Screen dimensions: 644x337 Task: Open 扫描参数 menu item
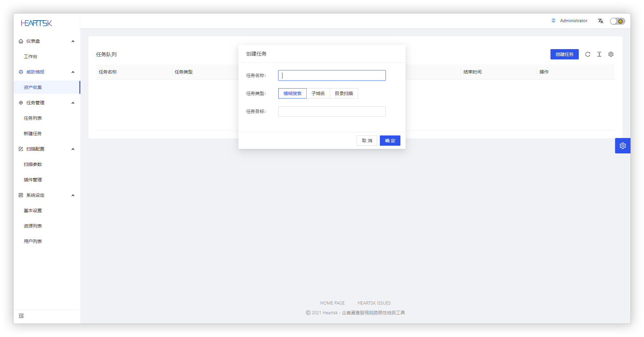tap(47, 164)
